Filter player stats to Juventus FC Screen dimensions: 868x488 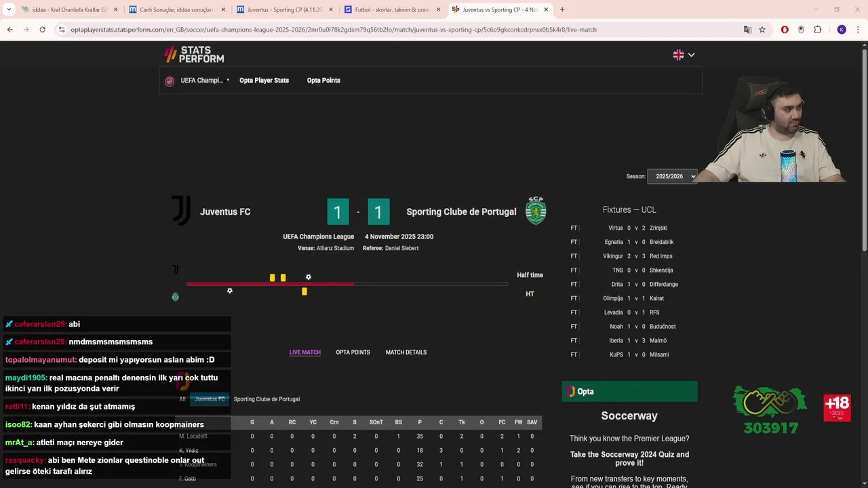pyautogui.click(x=210, y=399)
